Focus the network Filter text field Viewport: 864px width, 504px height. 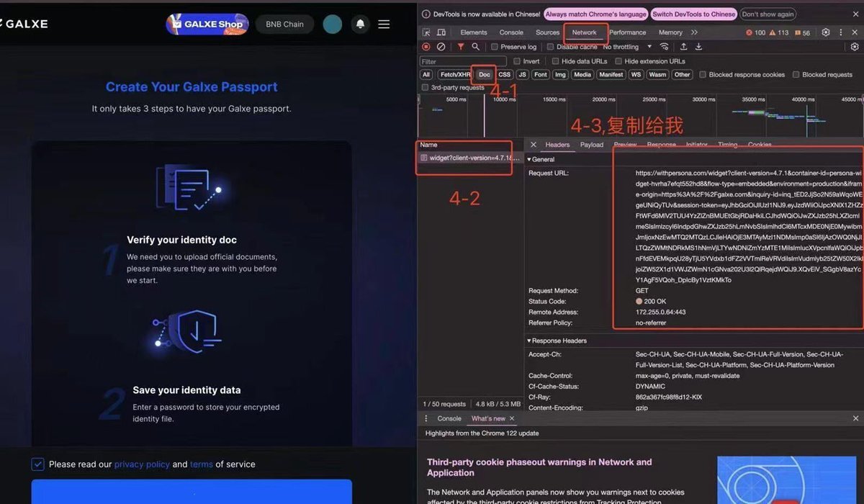point(464,61)
